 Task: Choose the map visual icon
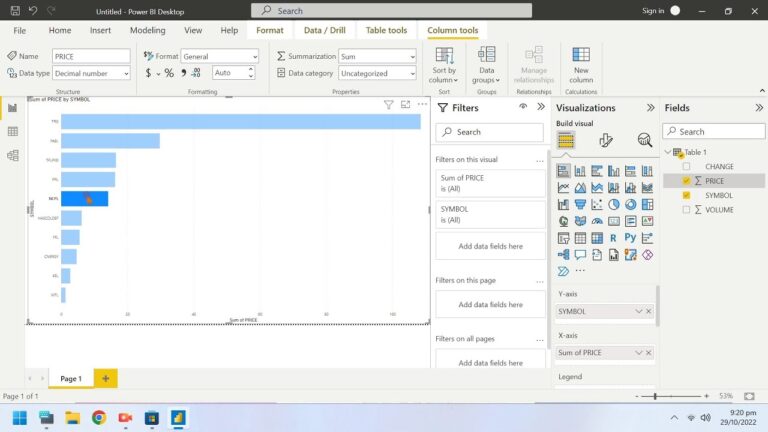pos(563,221)
